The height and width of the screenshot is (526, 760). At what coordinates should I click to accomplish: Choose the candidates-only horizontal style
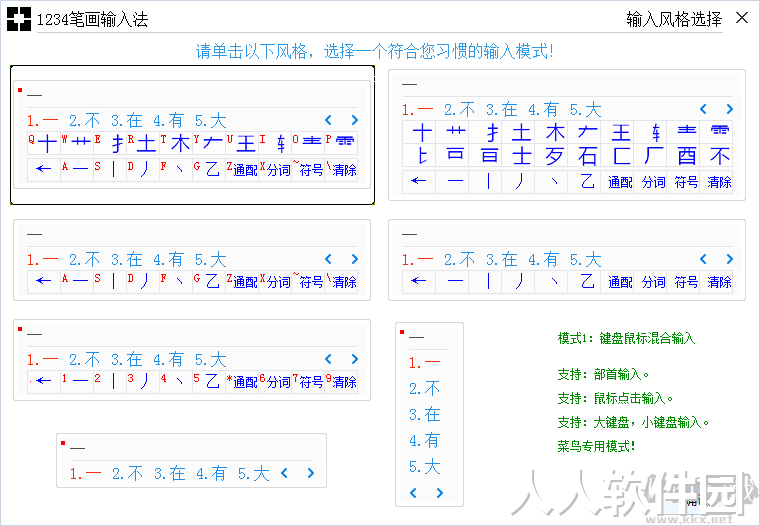coord(191,461)
